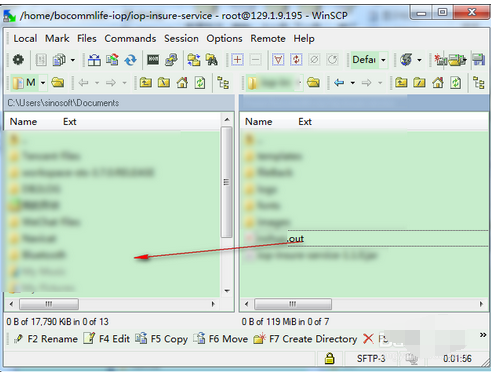Toggle the Synchronize Browsing icon
This screenshot has width=491, height=372.
(x=194, y=60)
